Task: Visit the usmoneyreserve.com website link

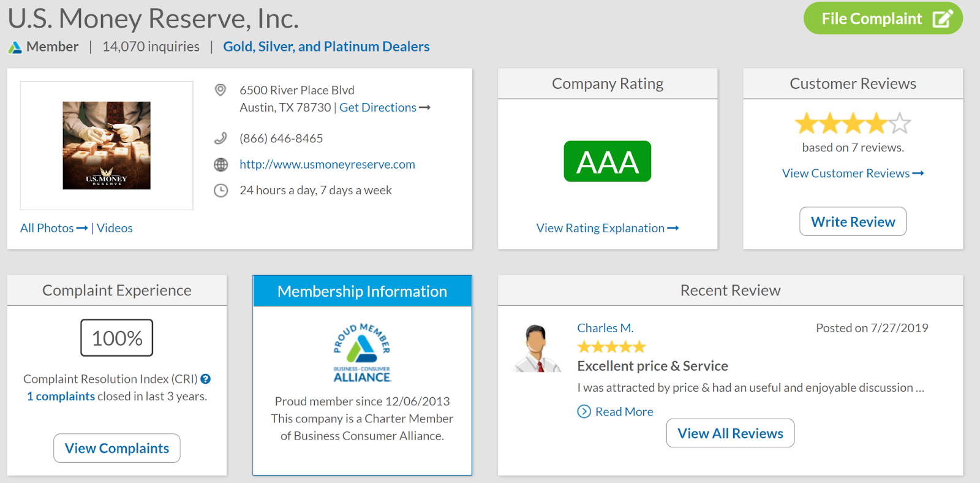Action: [327, 164]
